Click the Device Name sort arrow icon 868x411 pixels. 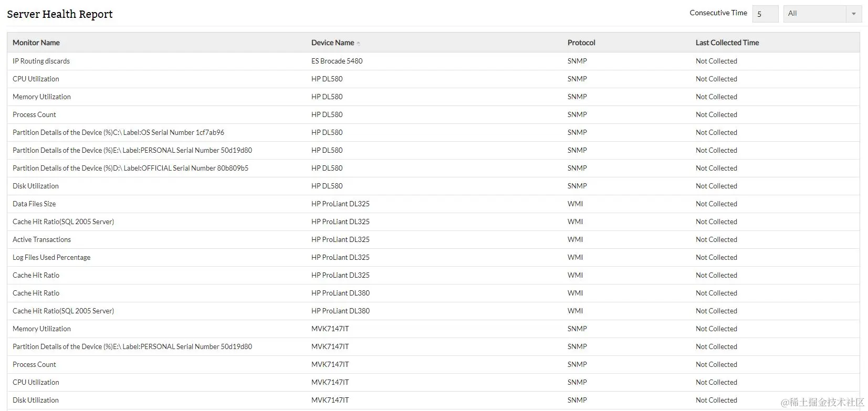point(358,43)
